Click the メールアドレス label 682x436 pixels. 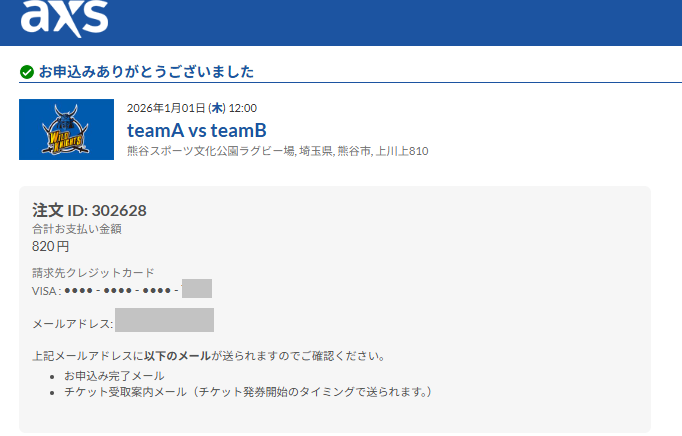coord(73,324)
